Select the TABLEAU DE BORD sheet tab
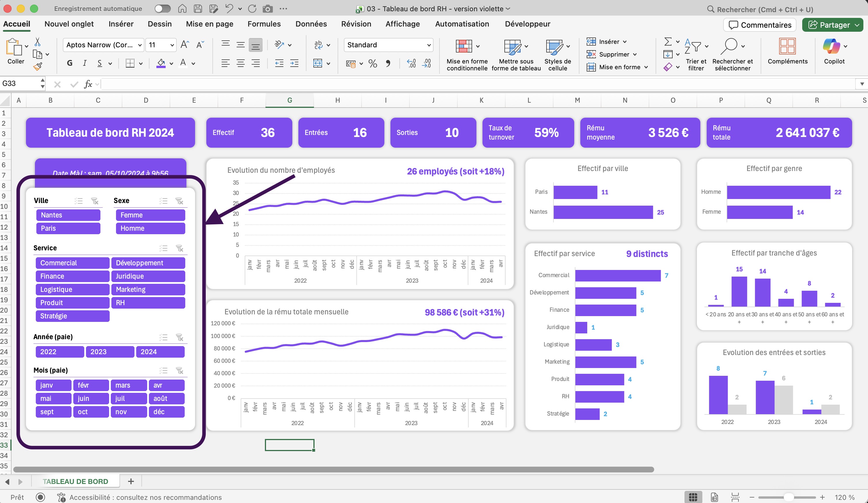868x503 pixels. (x=75, y=481)
